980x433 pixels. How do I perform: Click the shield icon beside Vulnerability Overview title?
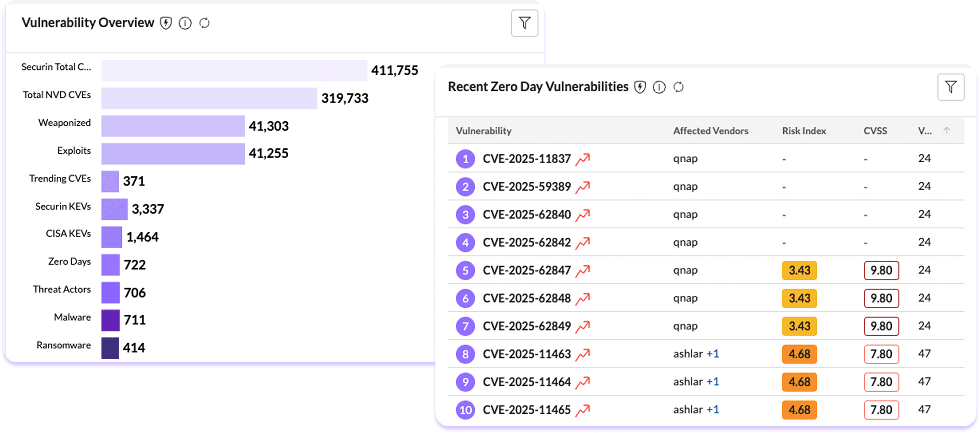point(166,23)
